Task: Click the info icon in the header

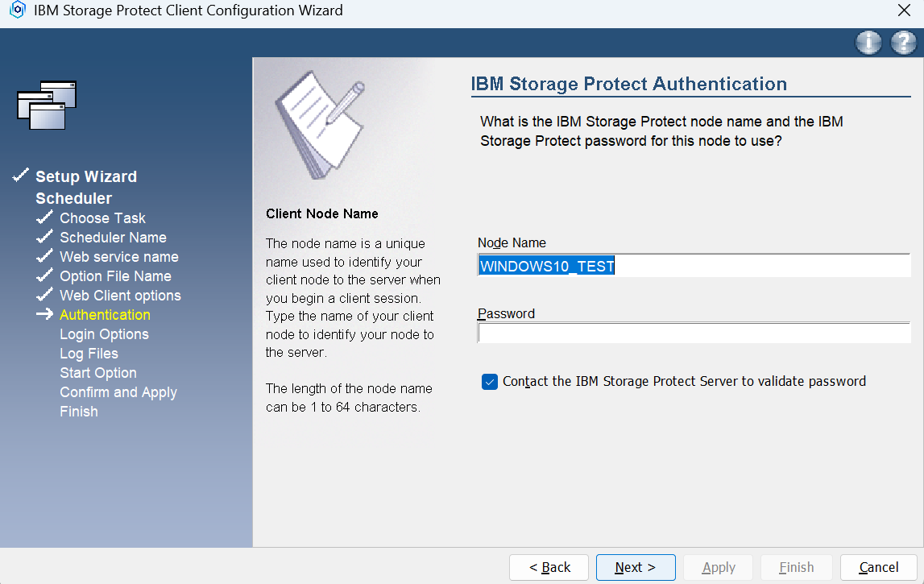Action: point(868,43)
